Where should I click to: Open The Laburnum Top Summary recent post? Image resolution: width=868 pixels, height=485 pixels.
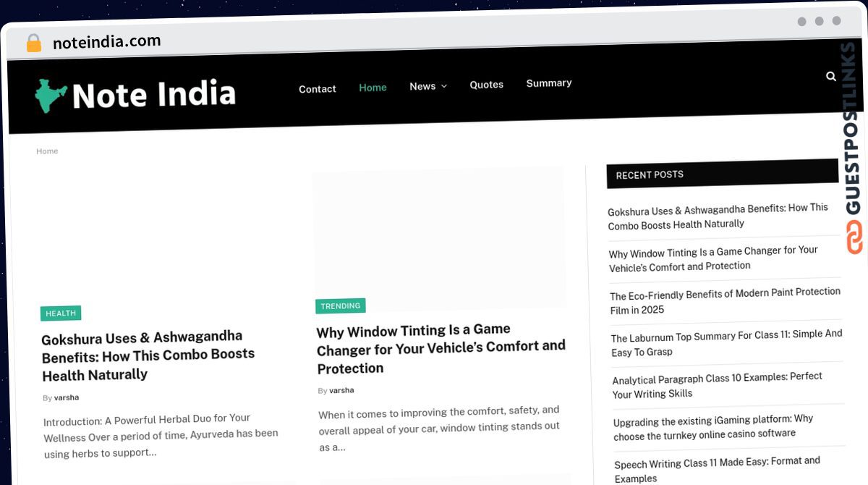[726, 343]
